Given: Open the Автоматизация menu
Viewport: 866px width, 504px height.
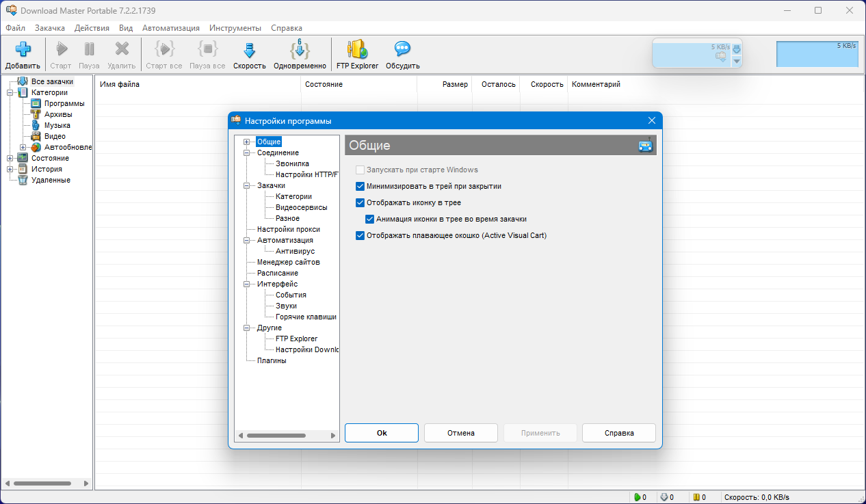Looking at the screenshot, I should [171, 28].
